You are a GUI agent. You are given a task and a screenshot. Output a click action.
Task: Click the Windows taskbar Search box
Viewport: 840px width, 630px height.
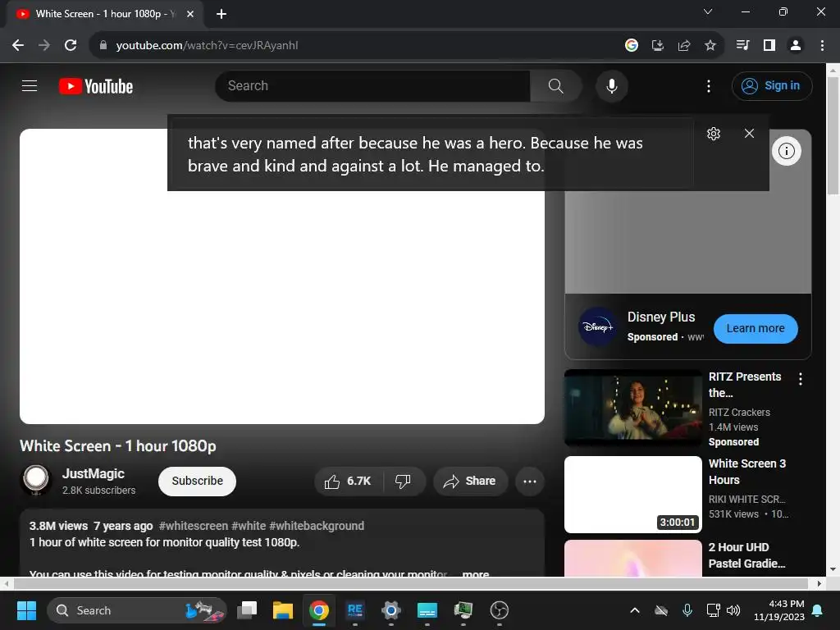pos(137,610)
